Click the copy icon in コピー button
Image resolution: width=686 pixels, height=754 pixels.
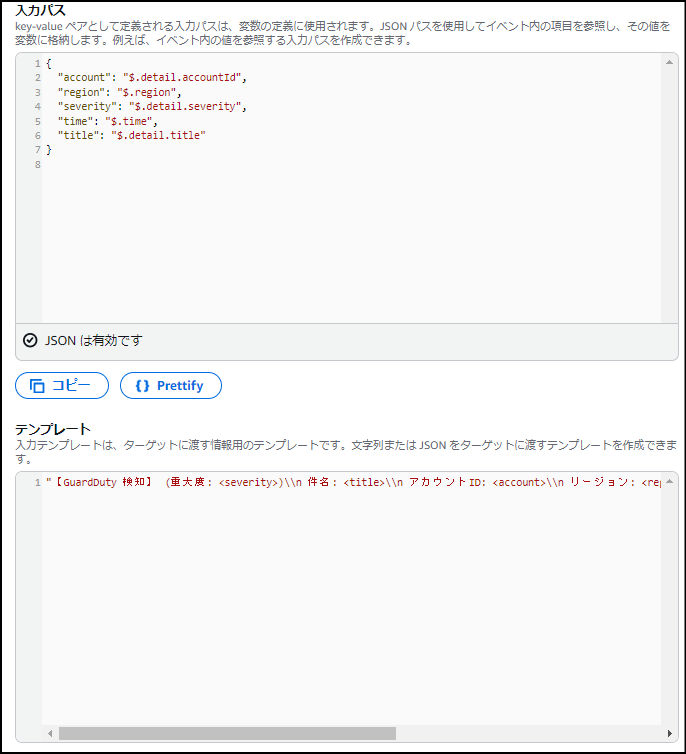37,386
